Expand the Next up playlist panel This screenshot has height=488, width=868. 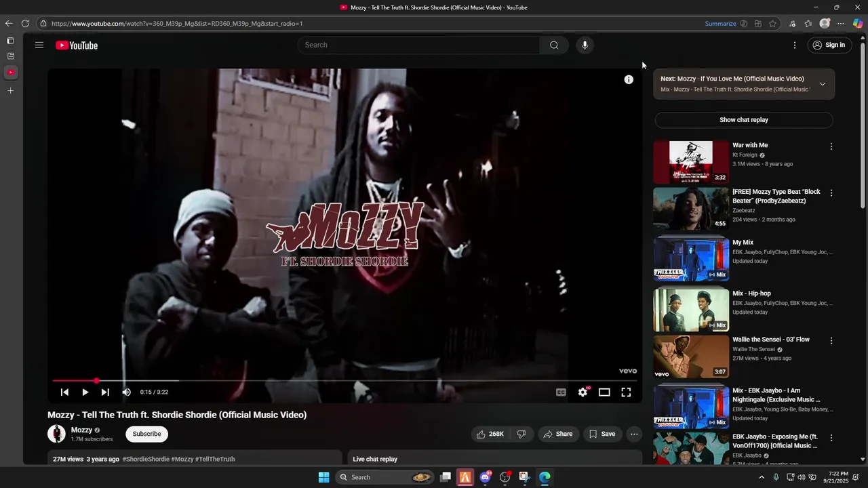click(x=822, y=84)
